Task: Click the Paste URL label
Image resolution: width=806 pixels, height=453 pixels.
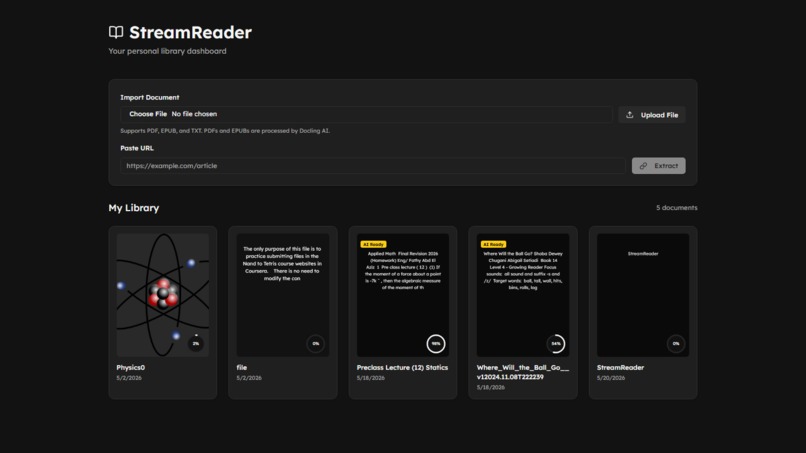Action: coord(137,148)
